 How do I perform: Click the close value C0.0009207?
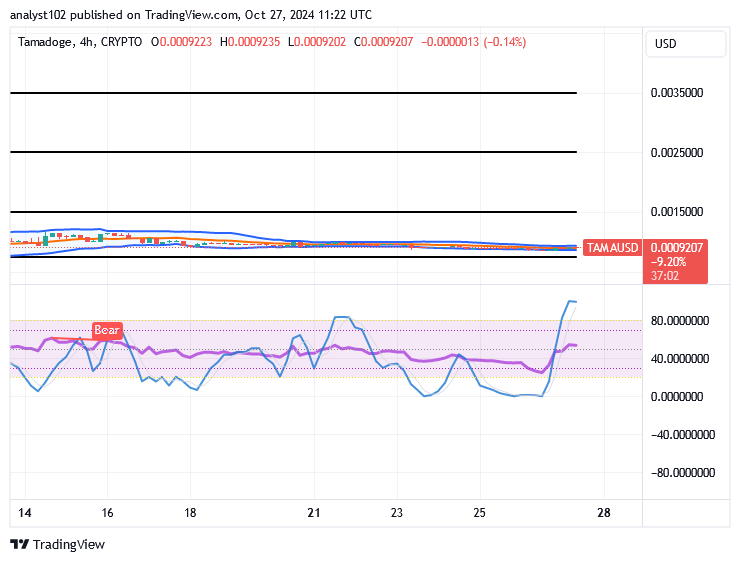tap(383, 42)
